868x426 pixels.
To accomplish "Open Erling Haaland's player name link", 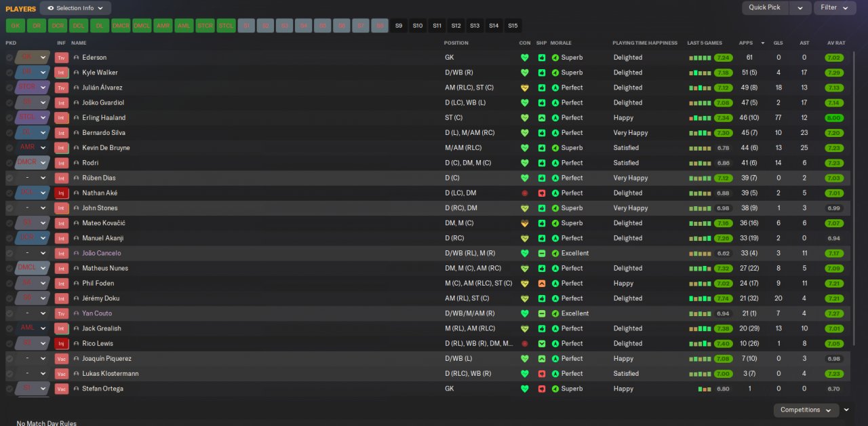I will tap(104, 118).
